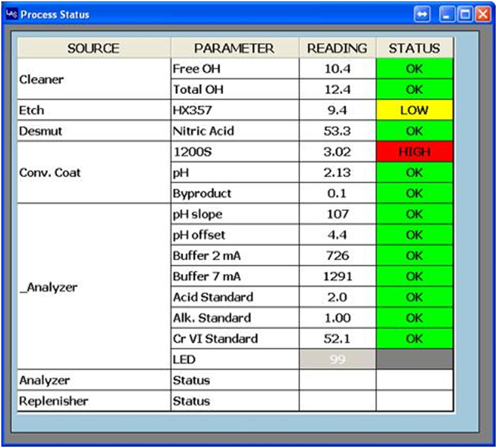Select the Etch source cell

pos(94,110)
